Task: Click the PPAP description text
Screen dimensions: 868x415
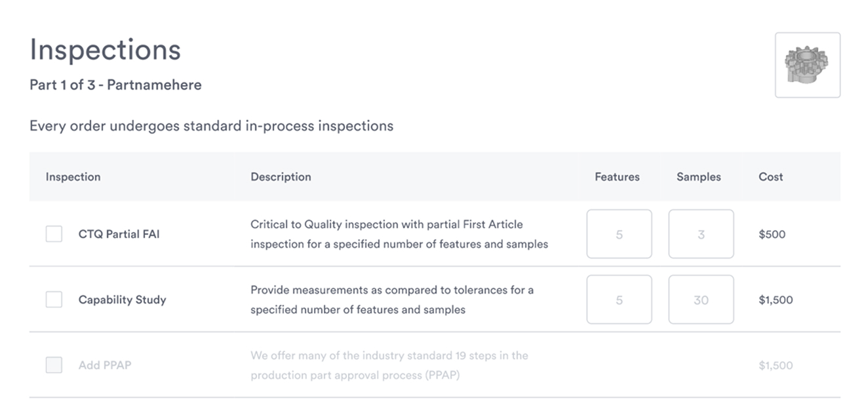Action: click(x=389, y=365)
